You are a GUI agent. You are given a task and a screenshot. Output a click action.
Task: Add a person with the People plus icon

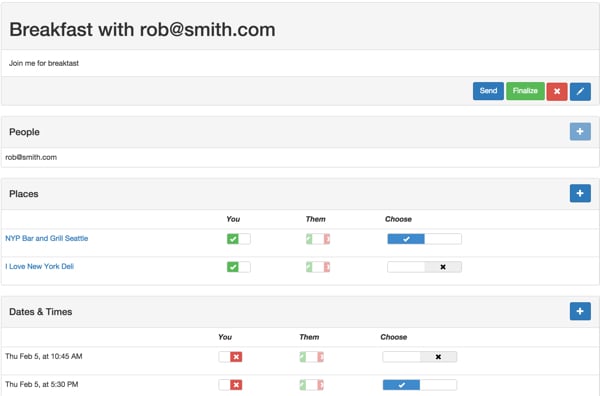(x=580, y=132)
